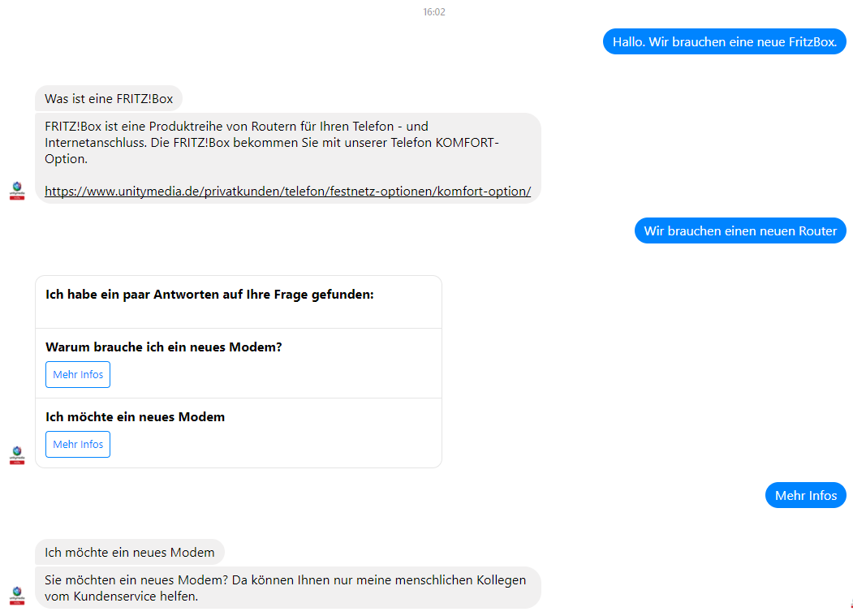This screenshot has width=853, height=616.
Task: Click the sent 'Mehr Infos' blue bubble
Action: tap(806, 495)
